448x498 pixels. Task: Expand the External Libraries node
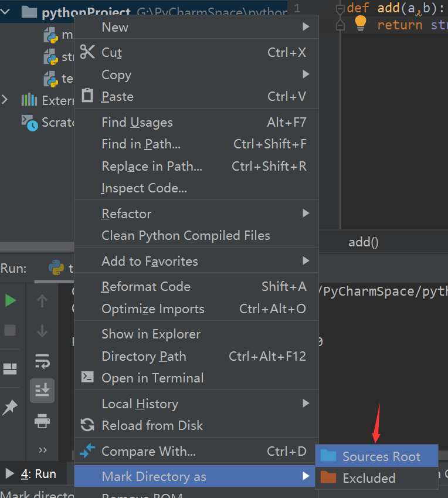[x=5, y=100]
